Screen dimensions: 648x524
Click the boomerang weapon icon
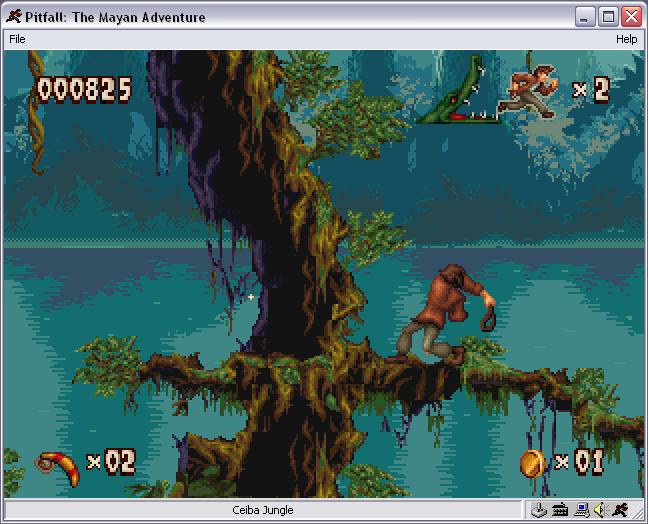[57, 468]
